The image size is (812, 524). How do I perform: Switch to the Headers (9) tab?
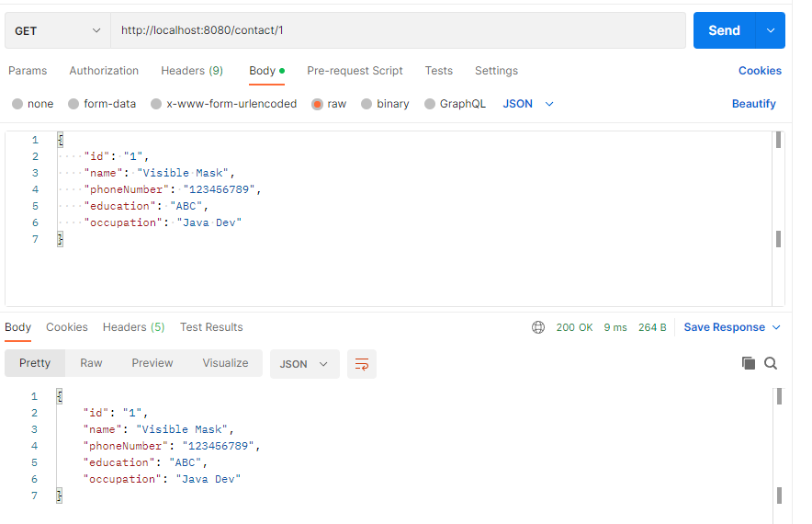point(192,71)
